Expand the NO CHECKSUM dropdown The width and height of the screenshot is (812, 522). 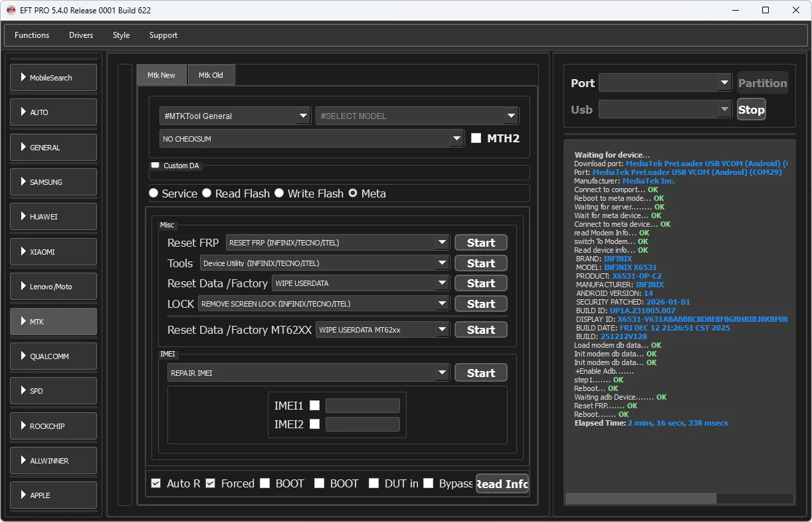(x=456, y=139)
